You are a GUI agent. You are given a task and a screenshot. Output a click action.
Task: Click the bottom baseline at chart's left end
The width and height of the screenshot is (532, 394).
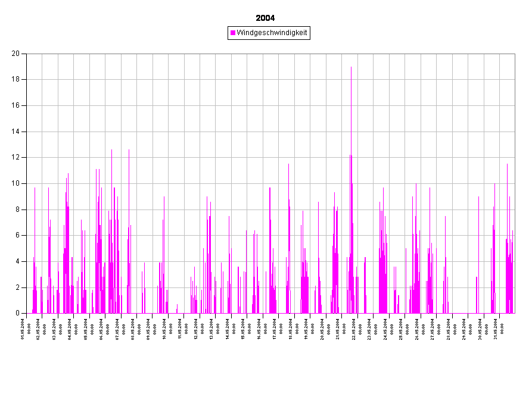point(28,313)
